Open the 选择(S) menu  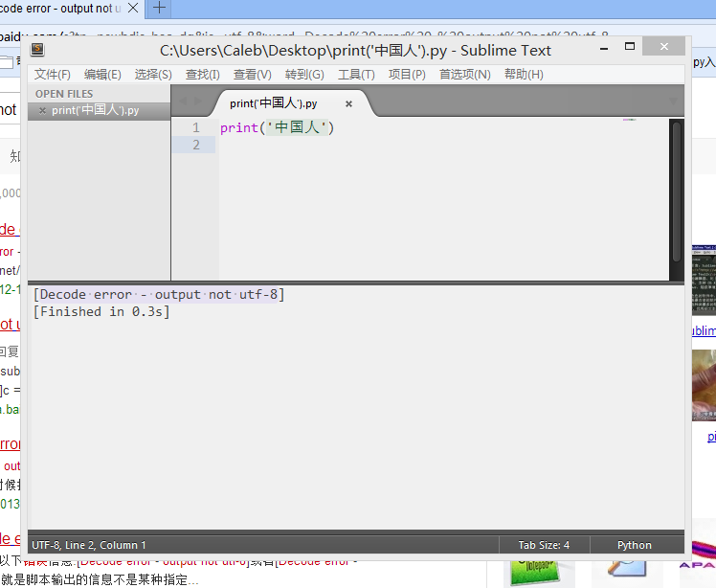click(153, 75)
